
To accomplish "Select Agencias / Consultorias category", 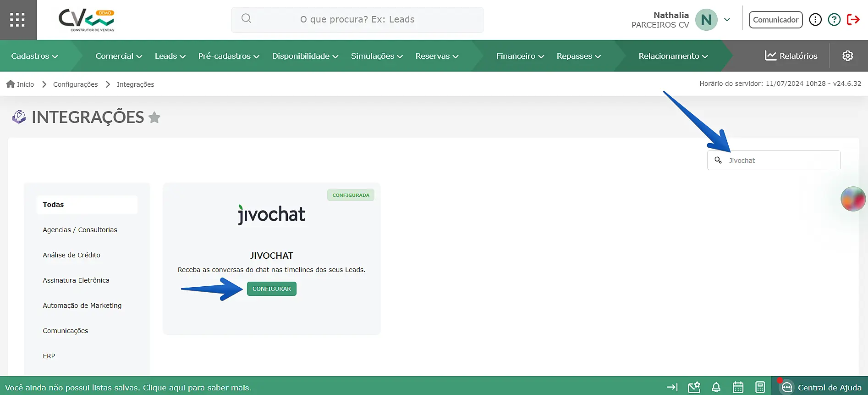I will click(80, 230).
